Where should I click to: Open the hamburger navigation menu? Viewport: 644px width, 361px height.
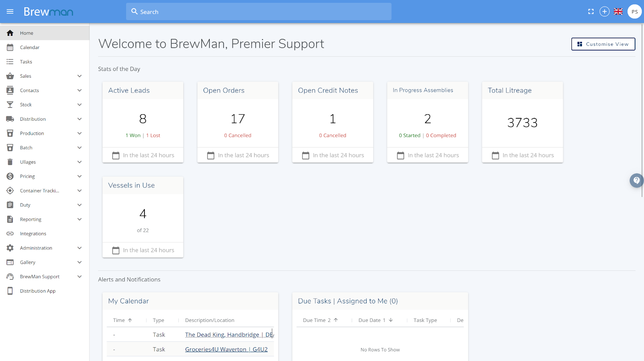(10, 12)
